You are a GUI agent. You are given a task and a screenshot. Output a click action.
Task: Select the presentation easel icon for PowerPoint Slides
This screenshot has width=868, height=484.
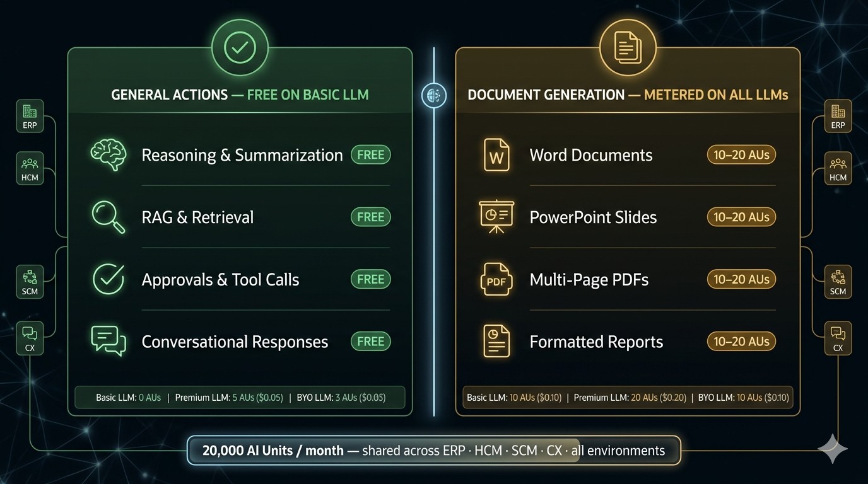(x=496, y=217)
